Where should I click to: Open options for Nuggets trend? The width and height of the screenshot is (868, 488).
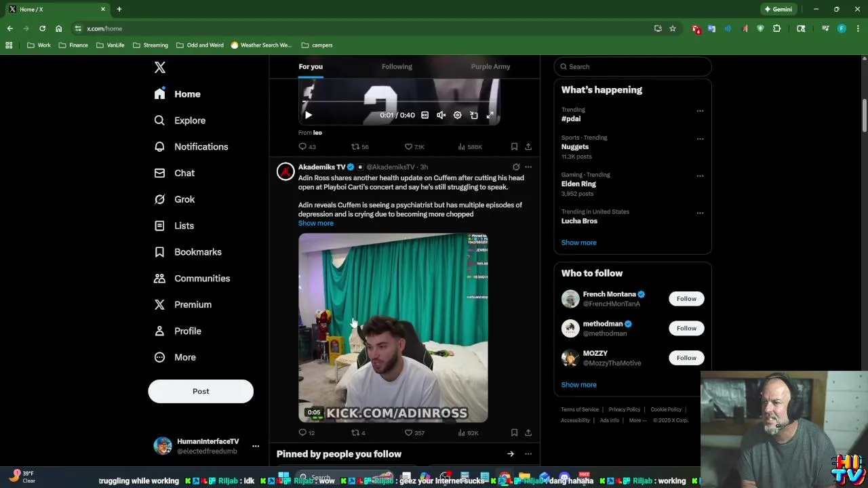[700, 139]
